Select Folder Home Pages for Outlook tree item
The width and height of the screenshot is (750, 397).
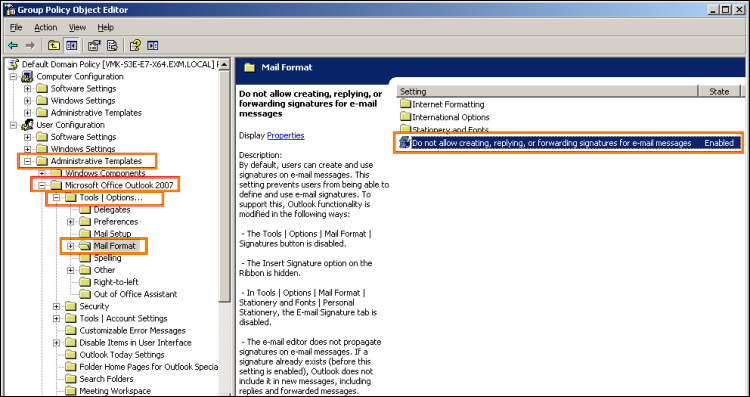(x=148, y=367)
